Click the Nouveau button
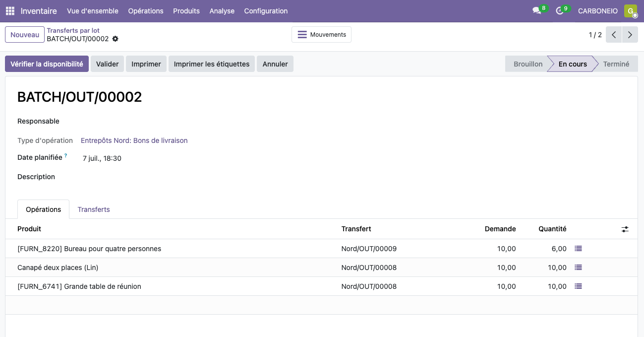 (25, 35)
